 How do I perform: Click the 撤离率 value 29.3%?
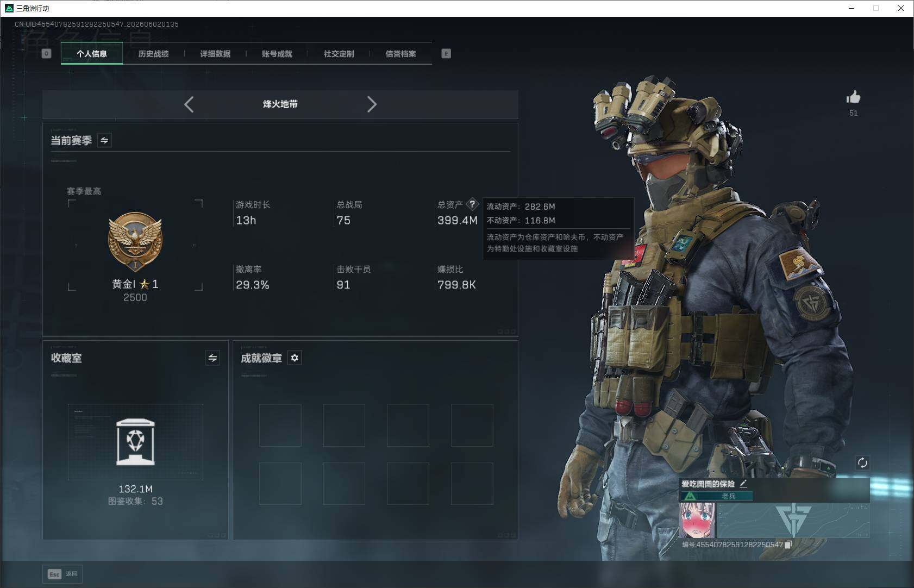pyautogui.click(x=253, y=285)
